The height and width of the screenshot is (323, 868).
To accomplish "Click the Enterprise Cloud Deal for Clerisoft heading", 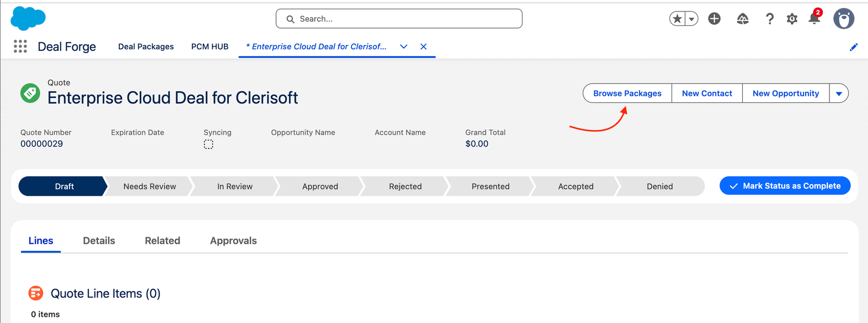I will pyautogui.click(x=173, y=98).
